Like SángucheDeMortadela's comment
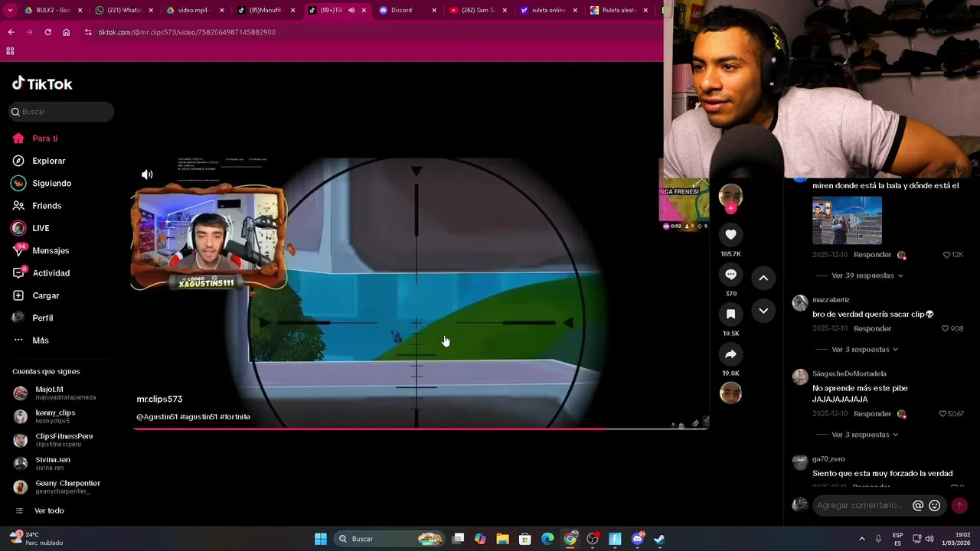This screenshot has width=980, height=551. point(942,414)
